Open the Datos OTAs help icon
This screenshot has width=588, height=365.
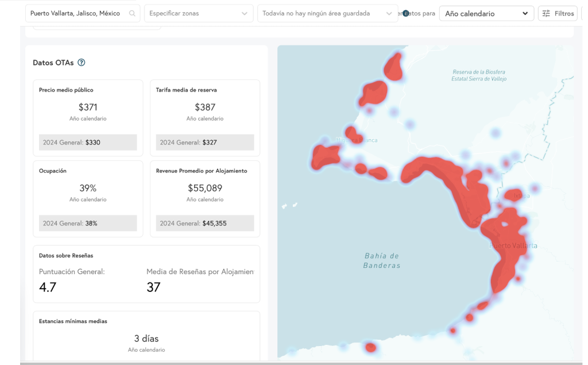click(x=82, y=63)
